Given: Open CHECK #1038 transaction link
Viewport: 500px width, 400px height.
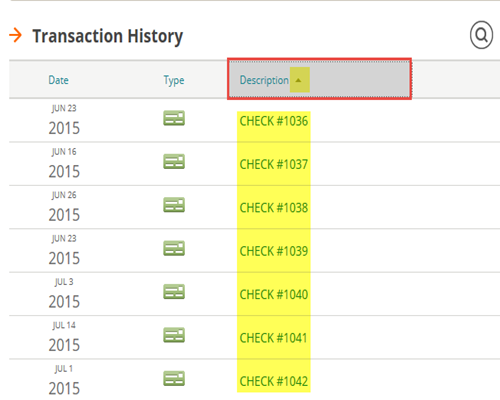Looking at the screenshot, I should 274,208.
